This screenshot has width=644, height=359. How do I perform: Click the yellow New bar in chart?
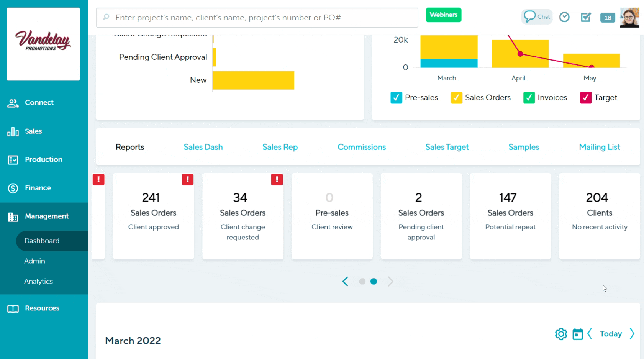pos(253,80)
